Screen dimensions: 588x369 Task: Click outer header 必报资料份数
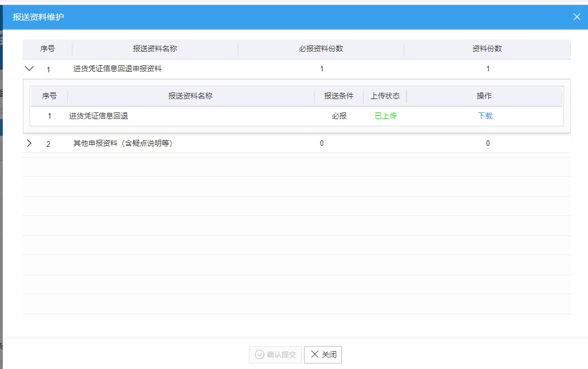coord(321,49)
